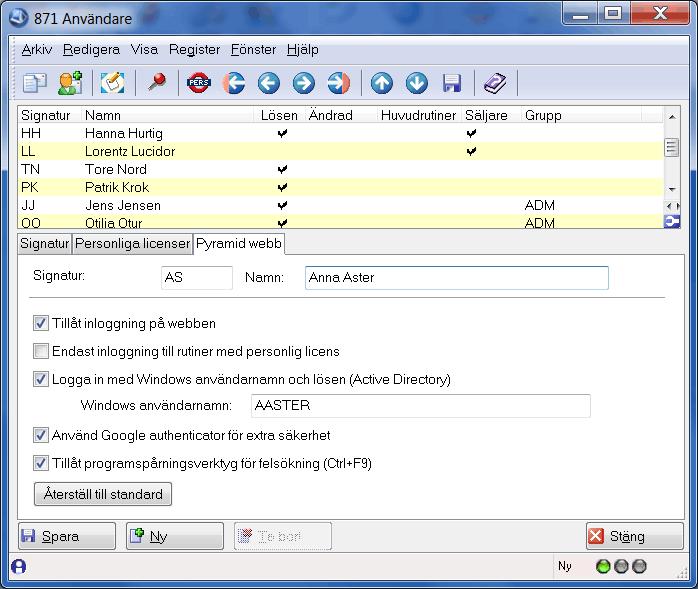This screenshot has height=589, width=698.
Task: Open the Fönster menu
Action: click(253, 49)
